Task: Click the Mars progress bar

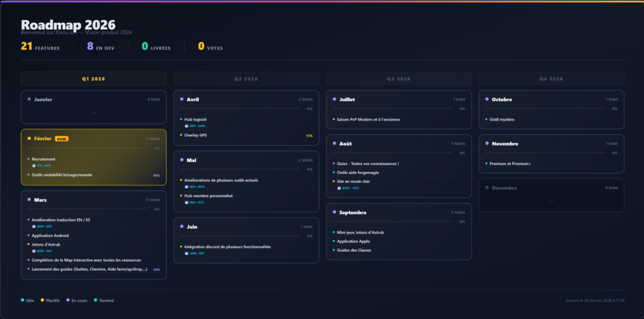Action: click(x=87, y=209)
